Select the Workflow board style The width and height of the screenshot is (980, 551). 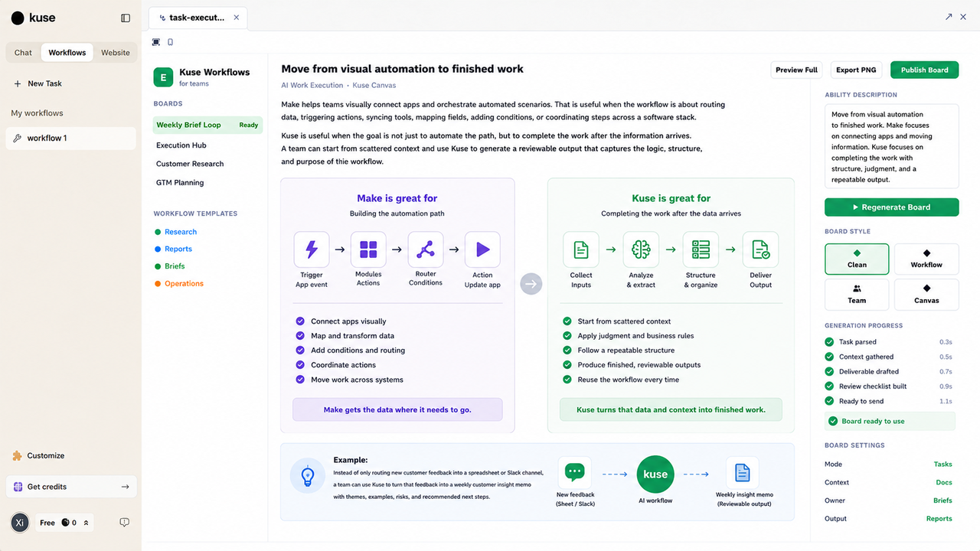tap(926, 259)
